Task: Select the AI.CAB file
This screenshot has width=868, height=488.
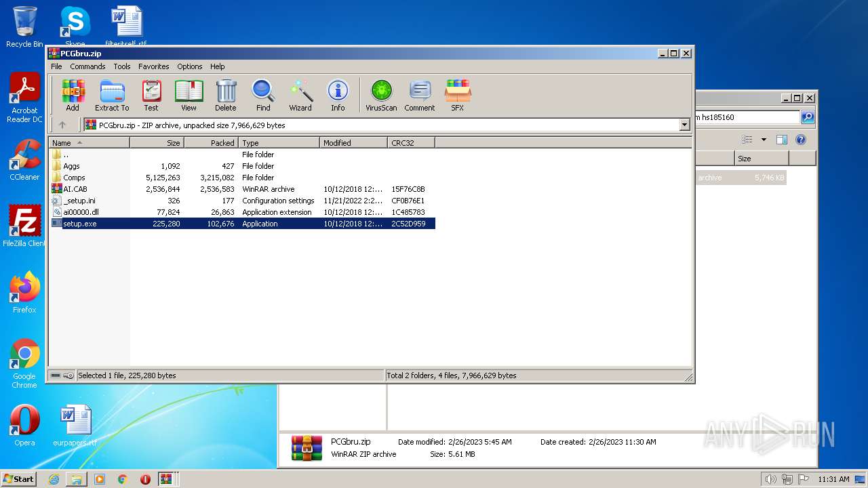Action: pos(242,189)
